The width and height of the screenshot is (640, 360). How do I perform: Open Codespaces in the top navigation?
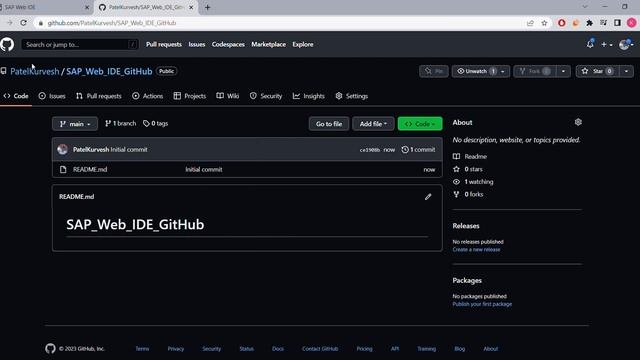click(x=228, y=44)
